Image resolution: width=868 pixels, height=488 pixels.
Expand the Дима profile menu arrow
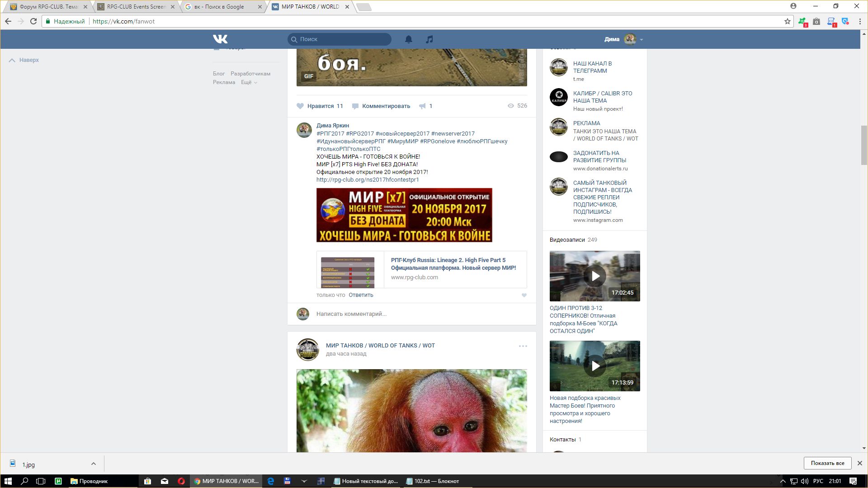point(642,40)
